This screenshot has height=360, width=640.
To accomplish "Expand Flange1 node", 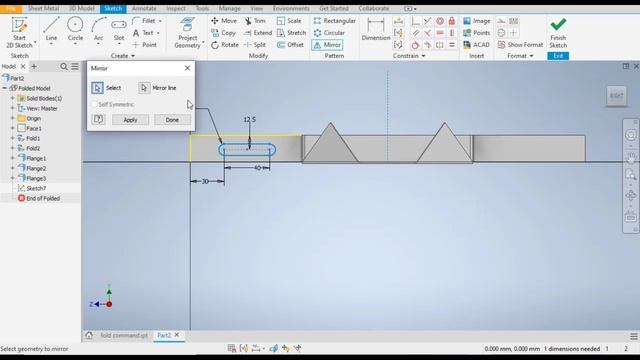I will (12, 158).
